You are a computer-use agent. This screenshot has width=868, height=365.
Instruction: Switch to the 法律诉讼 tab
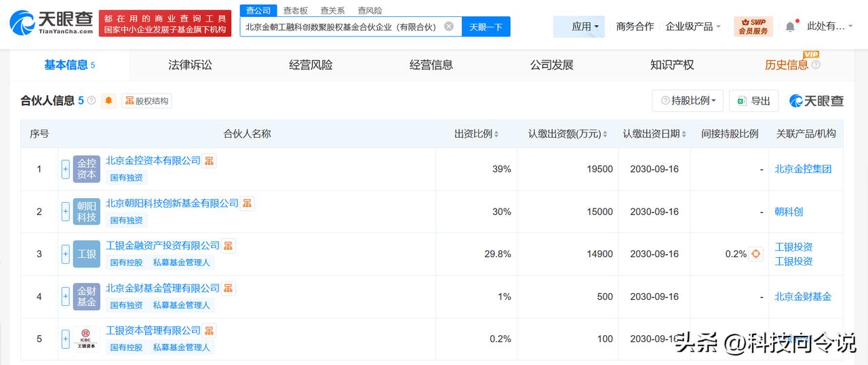coord(190,65)
